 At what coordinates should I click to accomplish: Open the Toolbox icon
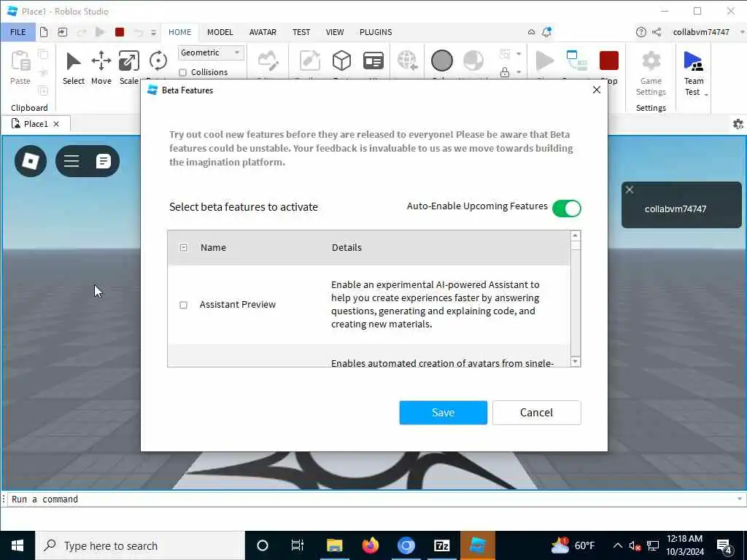(x=309, y=61)
